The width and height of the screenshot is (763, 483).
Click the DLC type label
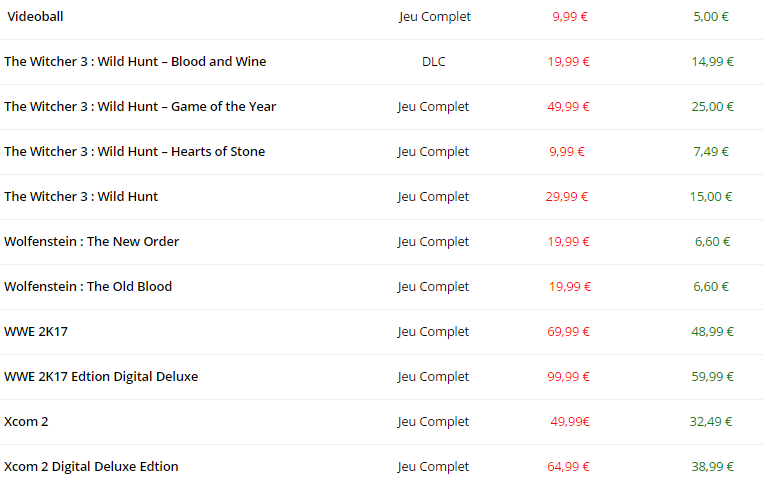[433, 61]
